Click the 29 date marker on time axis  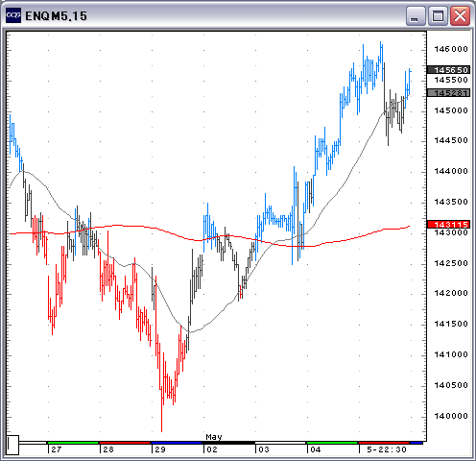(160, 449)
